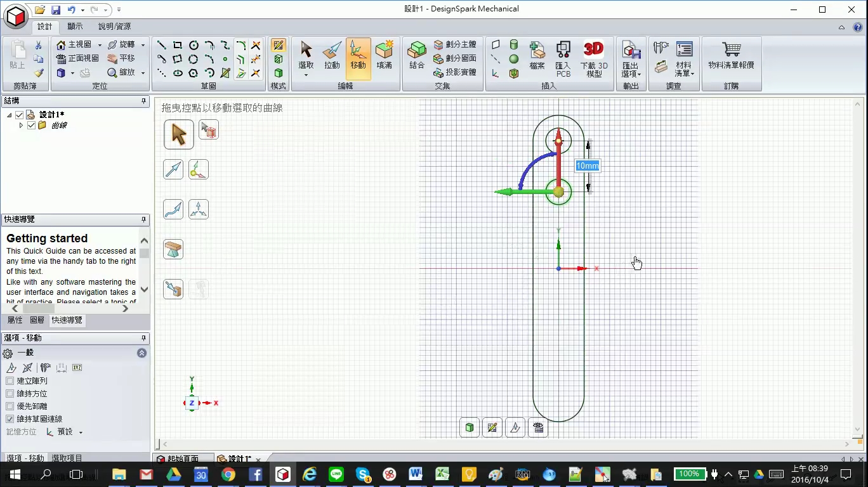Open the 主視圖 dropdown arrow
868x487 pixels.
(x=100, y=45)
